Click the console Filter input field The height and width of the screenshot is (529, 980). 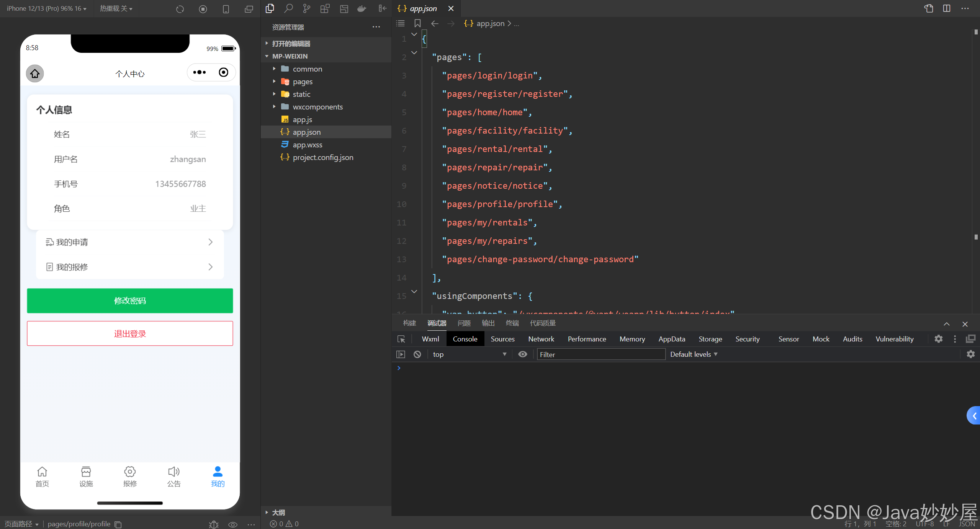point(600,354)
